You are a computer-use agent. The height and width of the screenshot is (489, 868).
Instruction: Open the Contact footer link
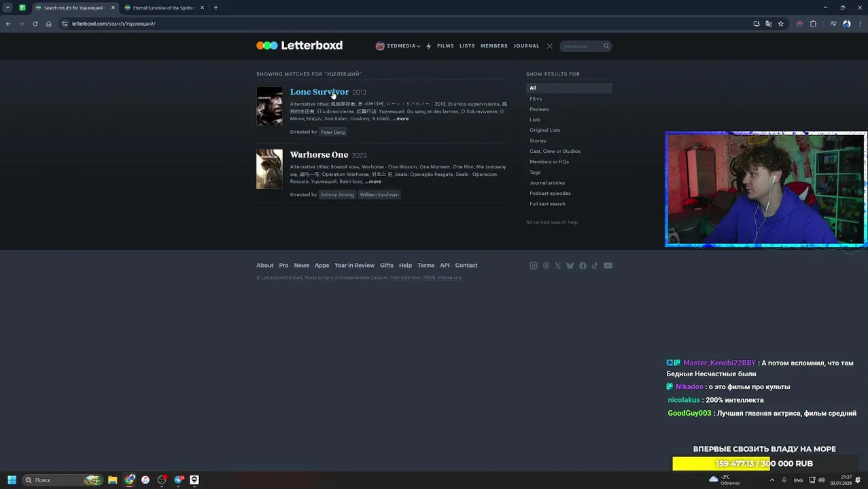coord(466,265)
